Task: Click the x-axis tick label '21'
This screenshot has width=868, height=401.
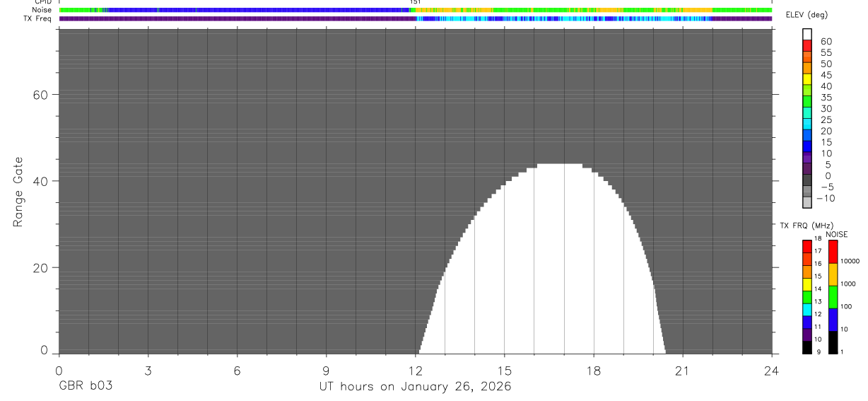Action: point(682,370)
